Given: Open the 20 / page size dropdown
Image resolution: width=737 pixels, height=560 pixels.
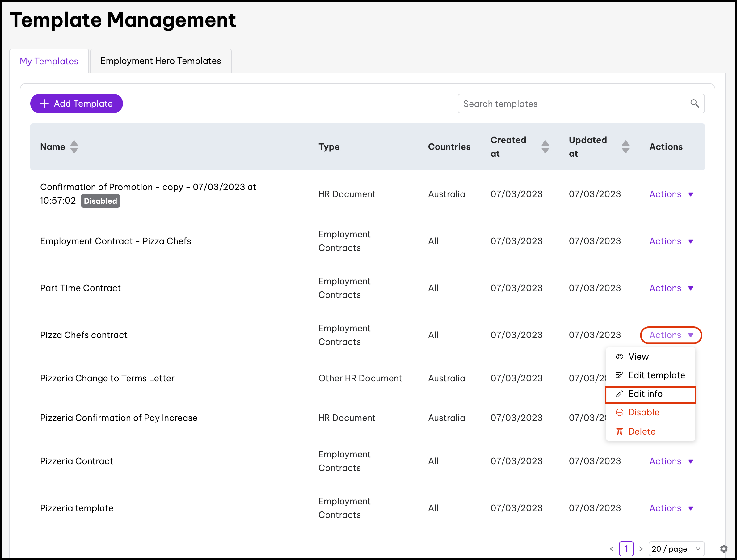Looking at the screenshot, I should click(x=676, y=549).
